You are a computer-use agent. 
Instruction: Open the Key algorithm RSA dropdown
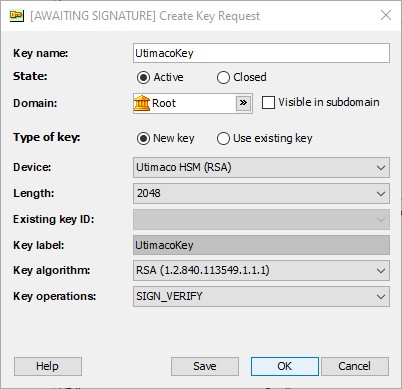[261, 270]
